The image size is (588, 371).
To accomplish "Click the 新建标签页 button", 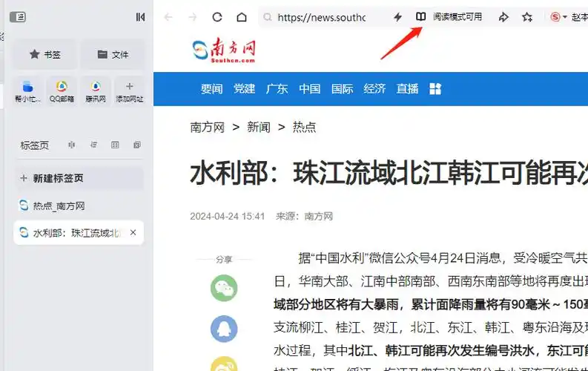I will tap(79, 178).
